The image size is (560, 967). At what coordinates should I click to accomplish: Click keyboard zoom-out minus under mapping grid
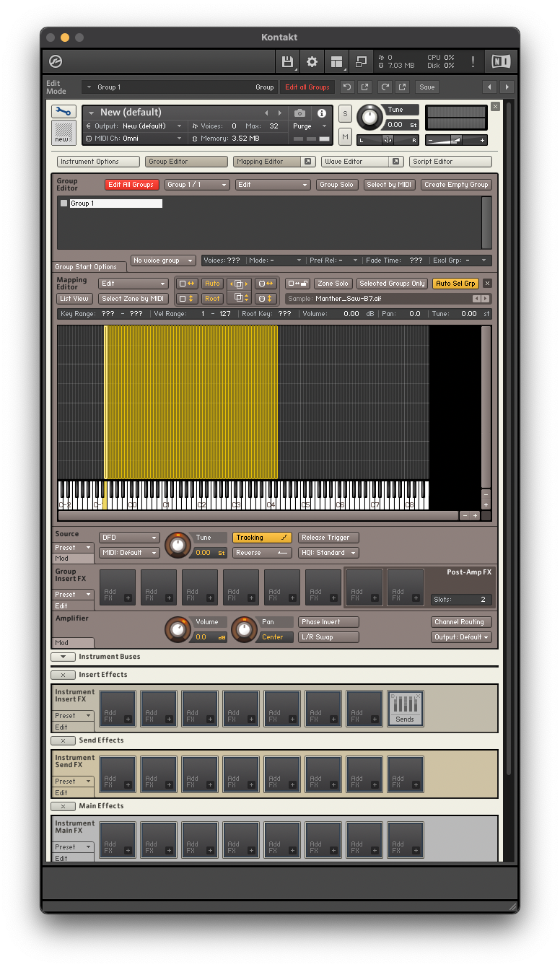[x=465, y=515]
